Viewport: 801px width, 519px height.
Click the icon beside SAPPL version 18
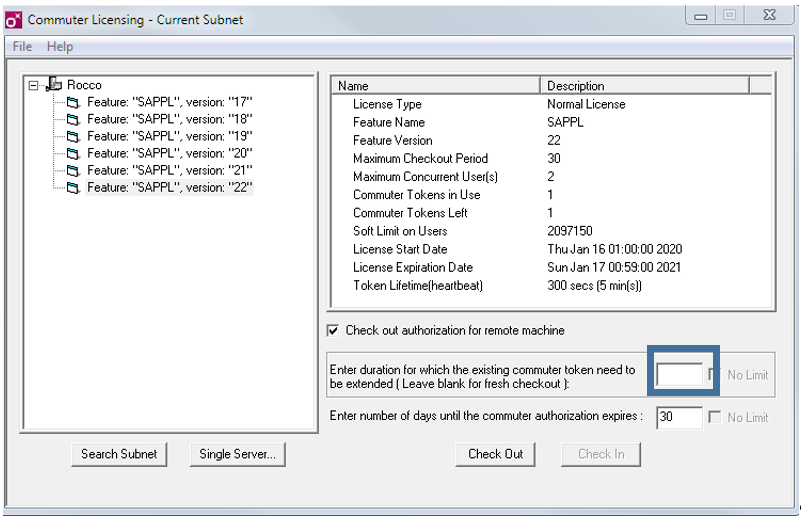[x=73, y=119]
